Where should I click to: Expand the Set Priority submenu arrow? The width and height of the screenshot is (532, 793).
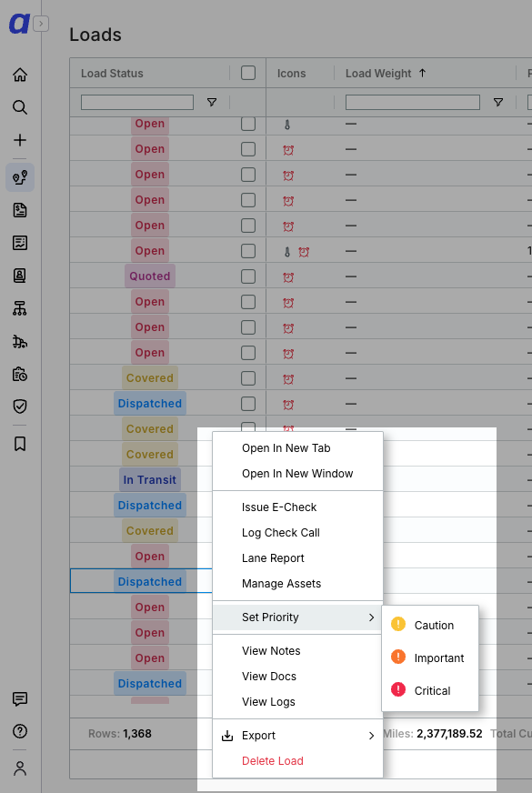click(x=372, y=617)
